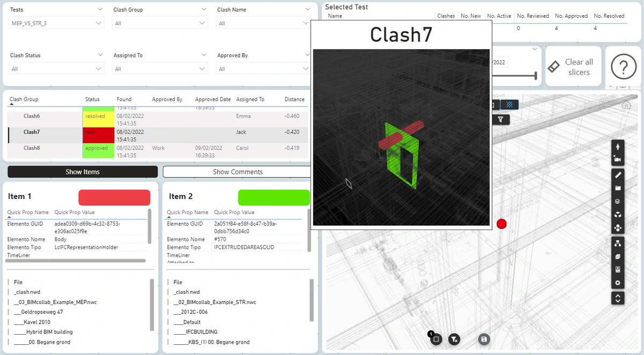Viewport: 644px width, 355px height.
Task: Click the cube section box icon
Action: point(618,215)
